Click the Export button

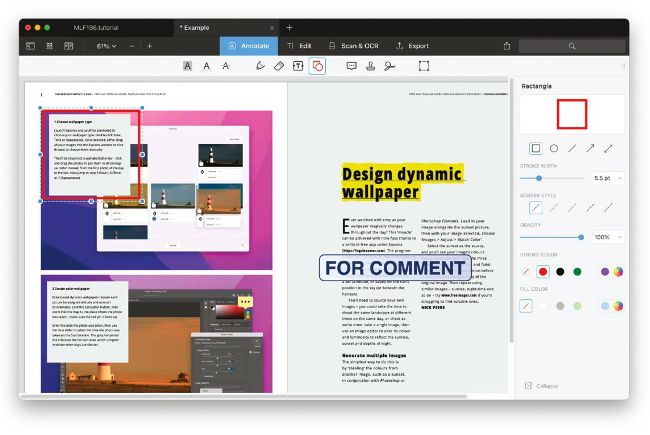[412, 46]
